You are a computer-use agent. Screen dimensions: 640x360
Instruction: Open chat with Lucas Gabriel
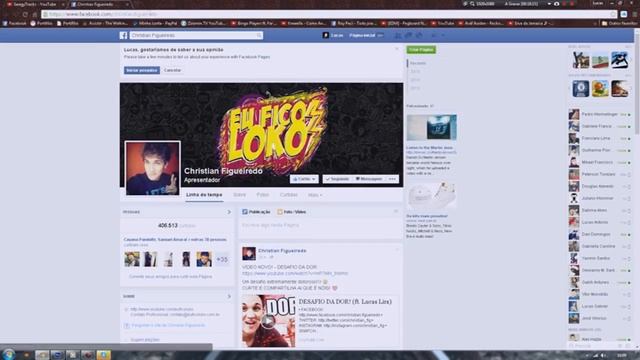(600, 306)
